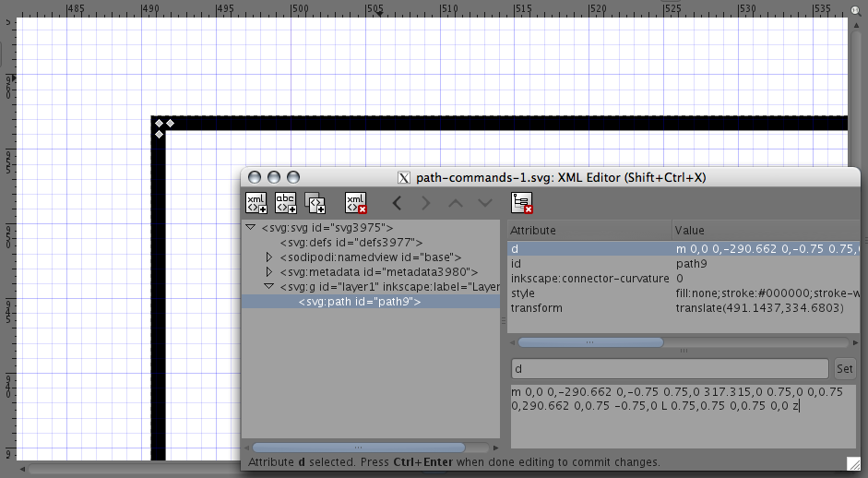This screenshot has height=478, width=868.
Task: Select the inkscape:connector-curvature attribute row
Action: [684, 279]
